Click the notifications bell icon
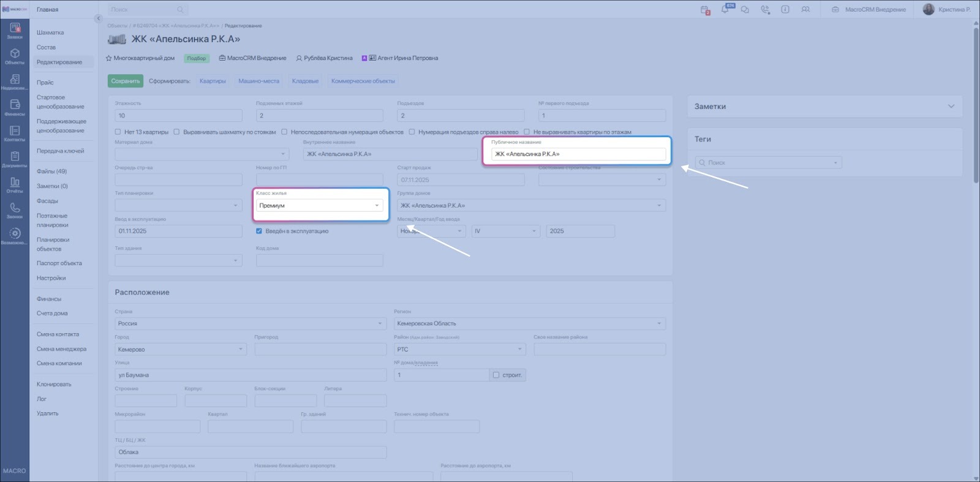Viewport: 980px width, 482px height. [x=725, y=9]
